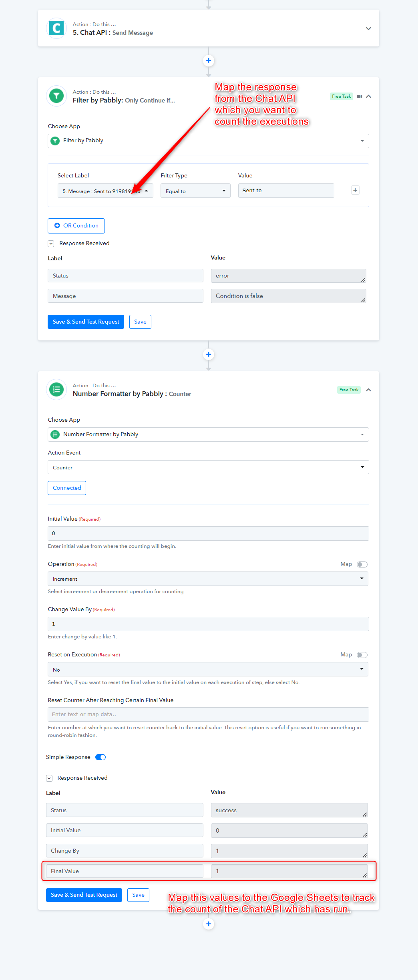Toggle Response Received in Filter step
Viewport: 418px width, 980px height.
tap(51, 243)
